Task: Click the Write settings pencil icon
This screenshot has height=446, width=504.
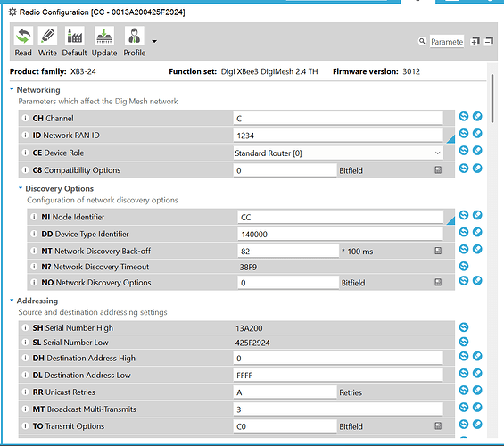Action: pos(47,36)
